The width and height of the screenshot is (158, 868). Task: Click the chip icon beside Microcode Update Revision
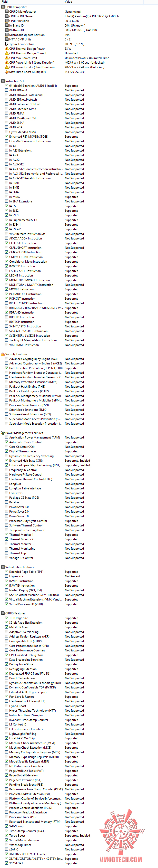tap(7, 35)
